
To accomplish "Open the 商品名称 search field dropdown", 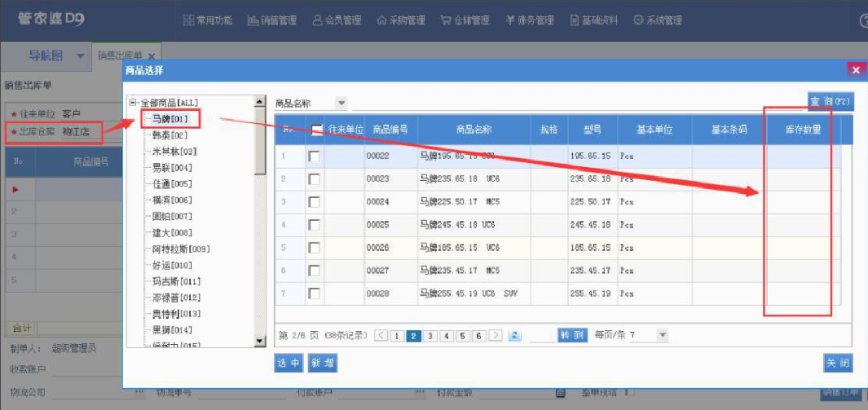I will pyautogui.click(x=341, y=103).
